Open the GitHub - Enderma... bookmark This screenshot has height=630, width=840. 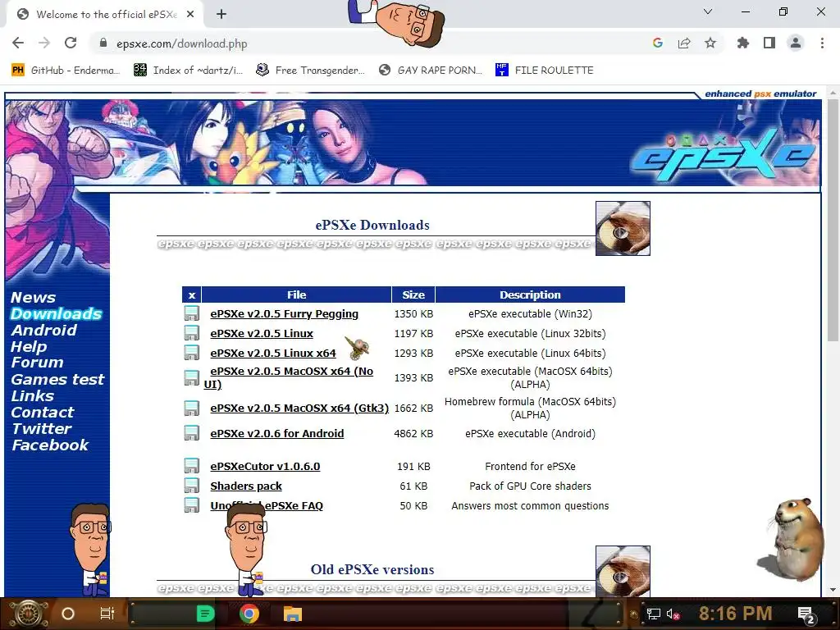click(x=66, y=71)
